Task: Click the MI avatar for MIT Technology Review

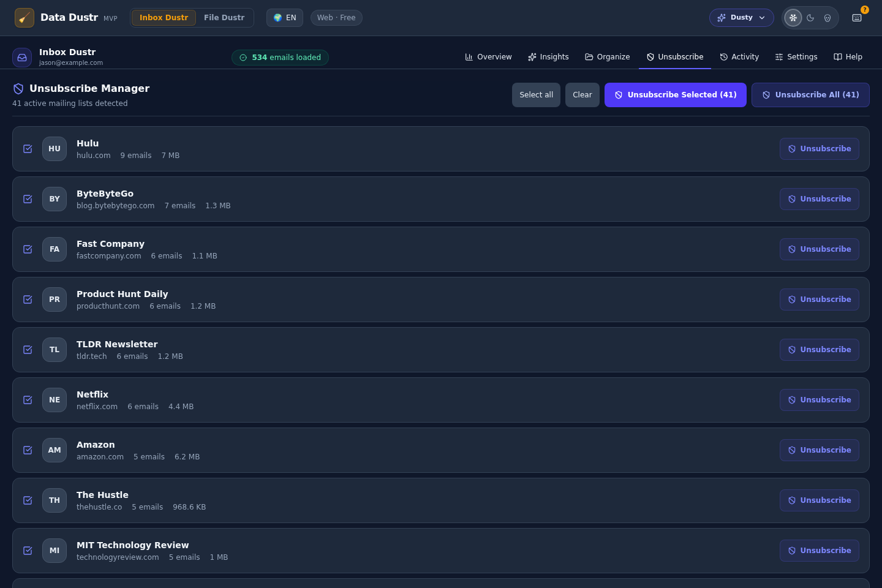Action: (55, 551)
